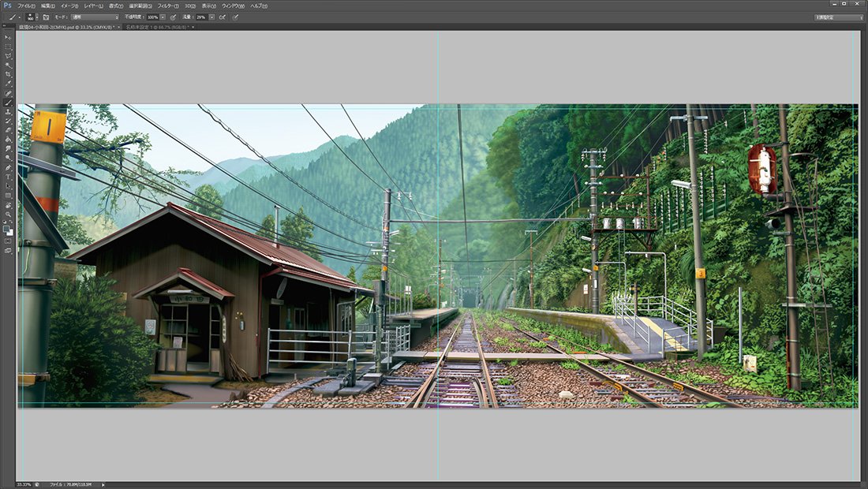Select the Clone Stamp tool
The height and width of the screenshot is (489, 868).
(8, 110)
